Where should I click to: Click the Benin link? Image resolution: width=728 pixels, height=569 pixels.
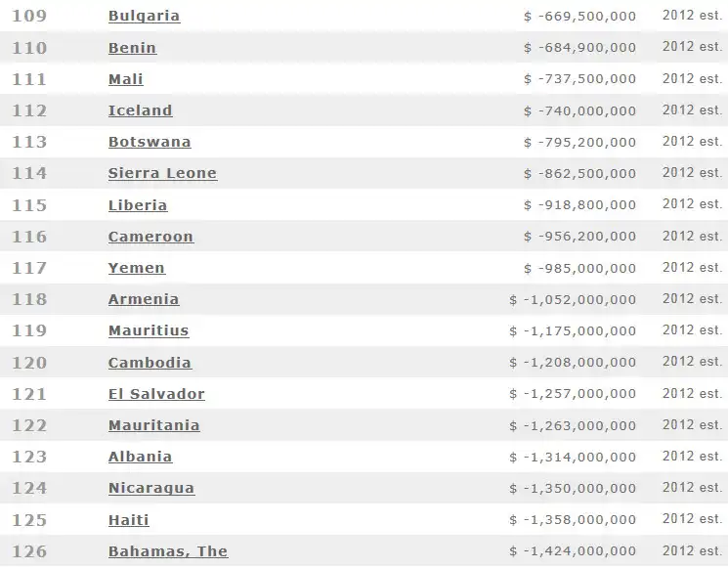132,48
